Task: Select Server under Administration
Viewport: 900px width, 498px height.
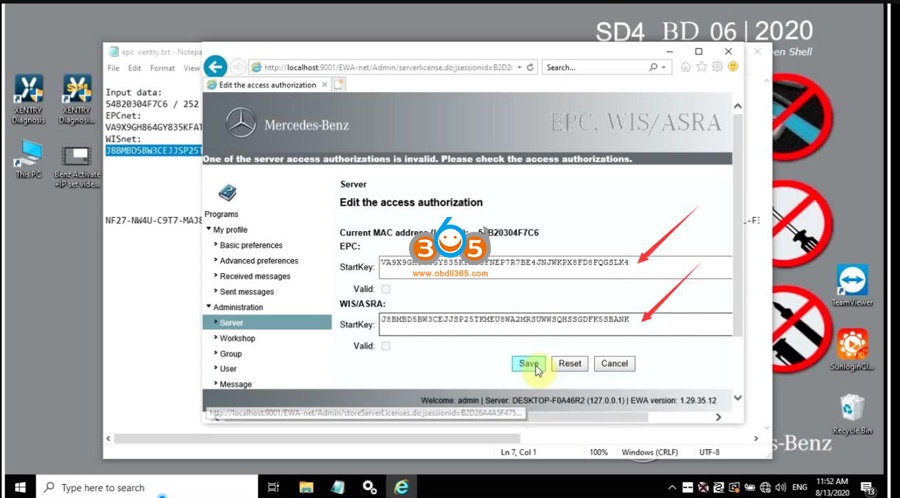Action: (x=267, y=322)
